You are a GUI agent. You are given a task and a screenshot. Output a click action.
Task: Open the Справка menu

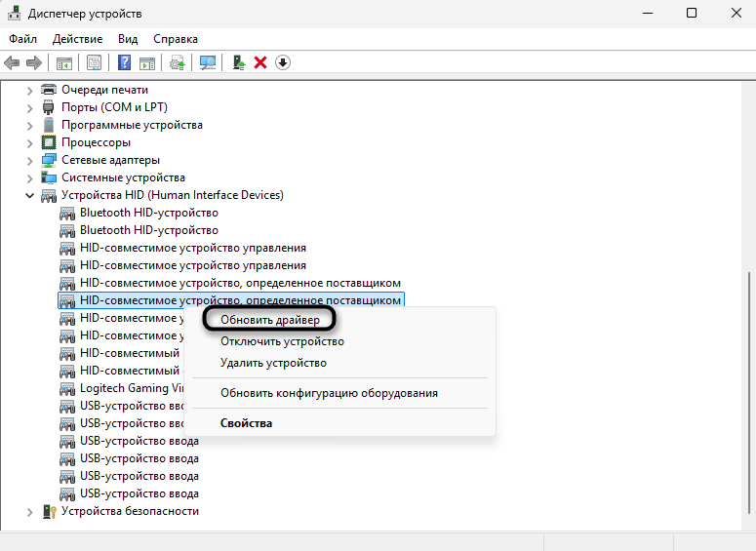coord(176,39)
